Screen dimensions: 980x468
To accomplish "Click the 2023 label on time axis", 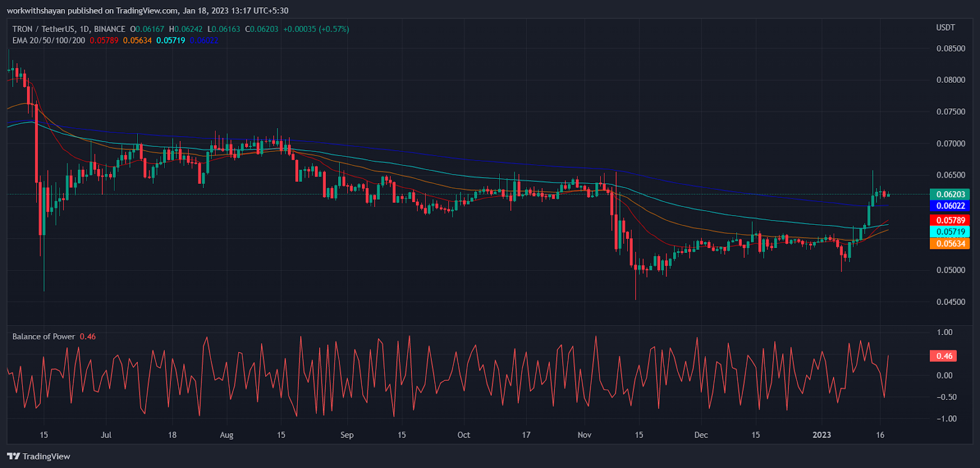I will (x=821, y=435).
